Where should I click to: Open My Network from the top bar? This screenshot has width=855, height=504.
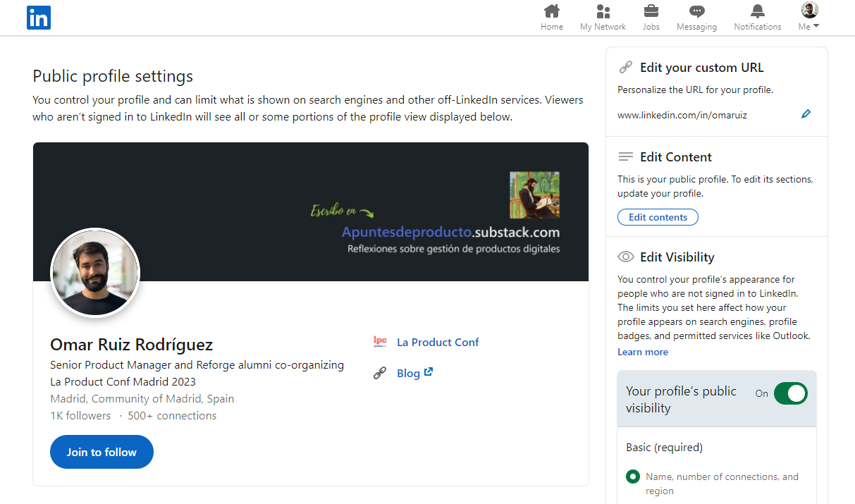pos(603,18)
